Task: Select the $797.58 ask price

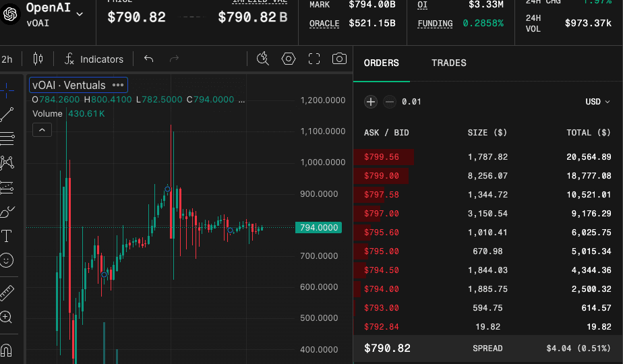Action: pos(382,195)
